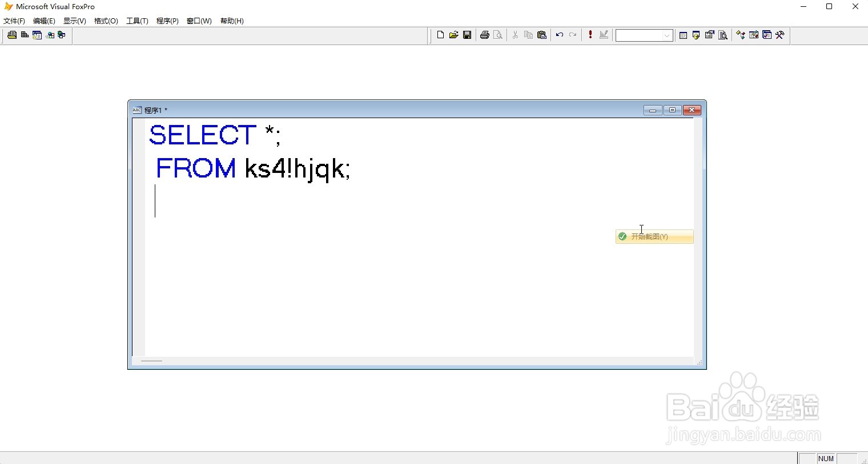The width and height of the screenshot is (868, 464).
Task: Click the 开始截图(Y) button
Action: click(x=654, y=236)
